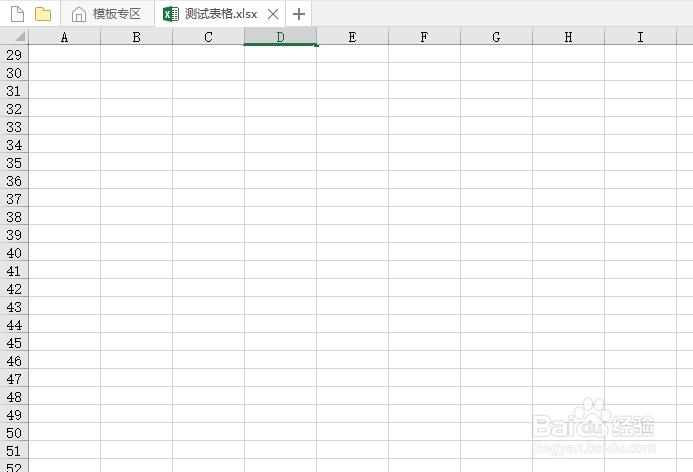Select row 33 header
The width and height of the screenshot is (693, 472).
tap(14, 127)
